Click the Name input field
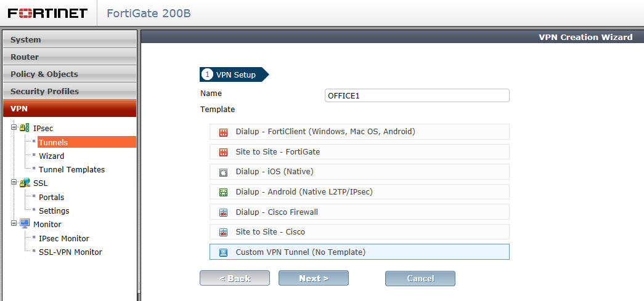 417,95
